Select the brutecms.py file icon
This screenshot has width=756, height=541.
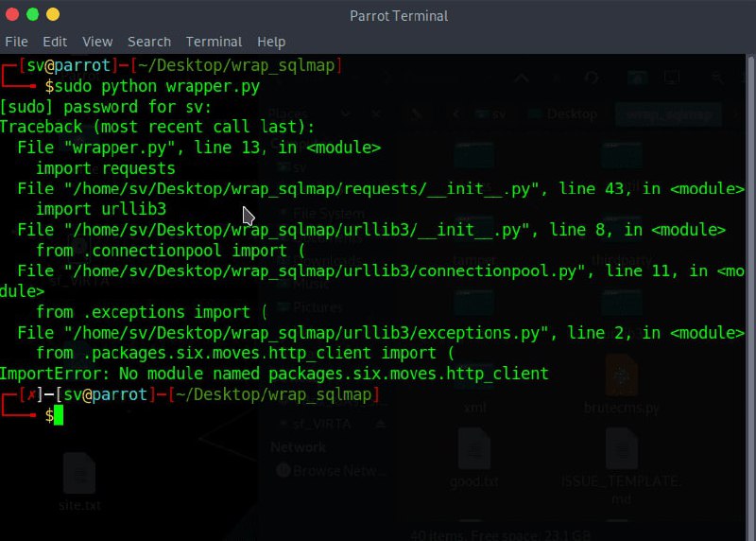(x=621, y=375)
